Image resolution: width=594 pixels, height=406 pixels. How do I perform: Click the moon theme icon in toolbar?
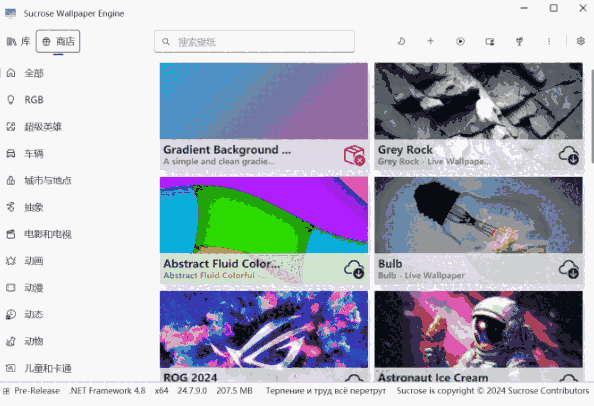point(401,41)
